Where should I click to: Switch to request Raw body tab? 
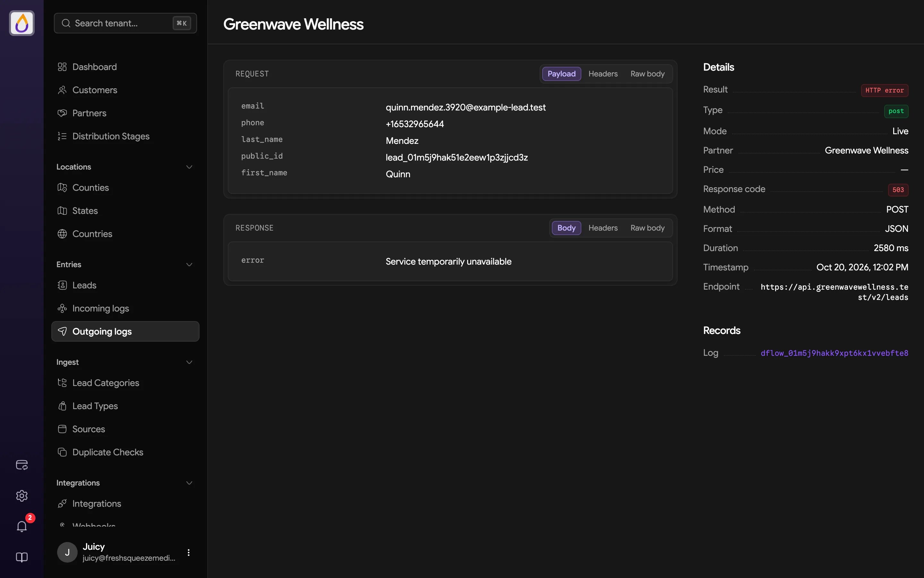point(647,74)
